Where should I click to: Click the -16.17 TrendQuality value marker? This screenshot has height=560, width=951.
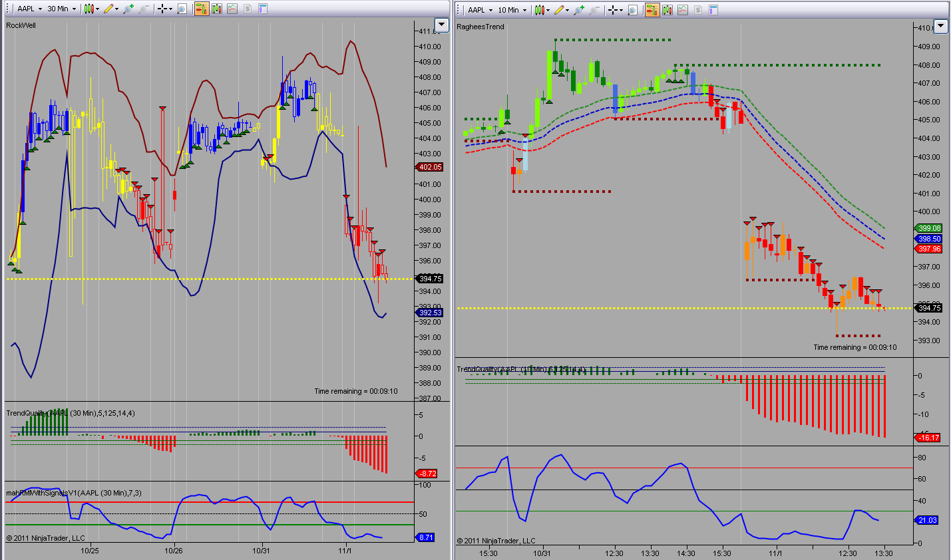click(928, 438)
